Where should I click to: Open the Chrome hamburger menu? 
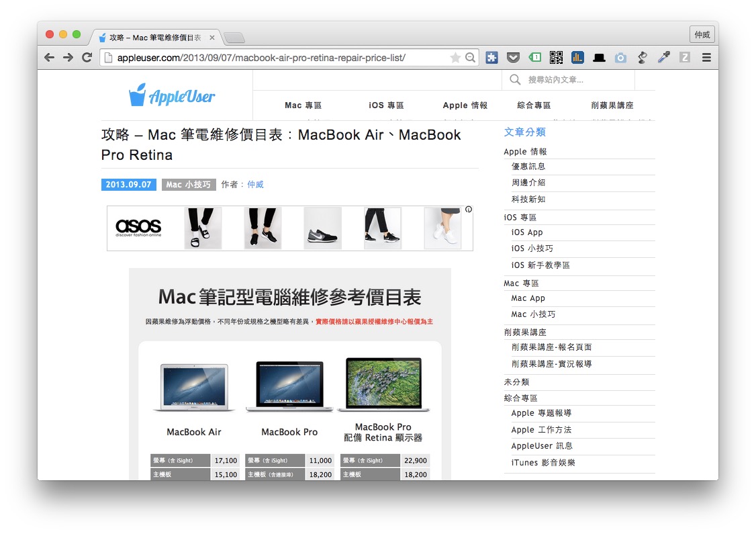click(x=706, y=58)
